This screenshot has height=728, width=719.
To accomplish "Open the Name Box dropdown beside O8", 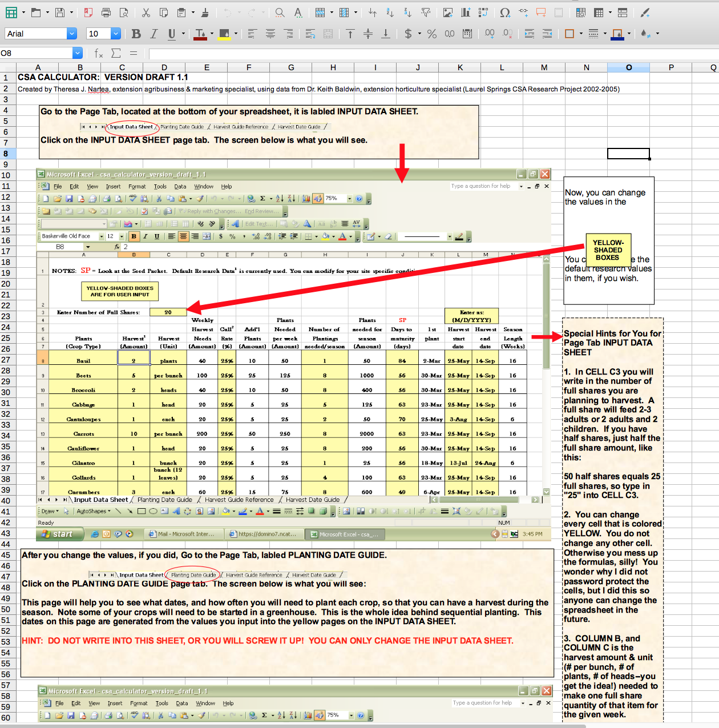I will click(78, 53).
